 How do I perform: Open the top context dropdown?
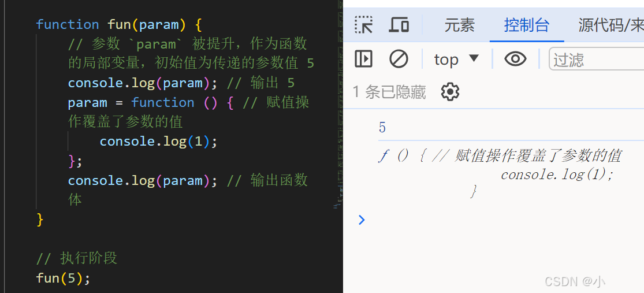tap(457, 60)
